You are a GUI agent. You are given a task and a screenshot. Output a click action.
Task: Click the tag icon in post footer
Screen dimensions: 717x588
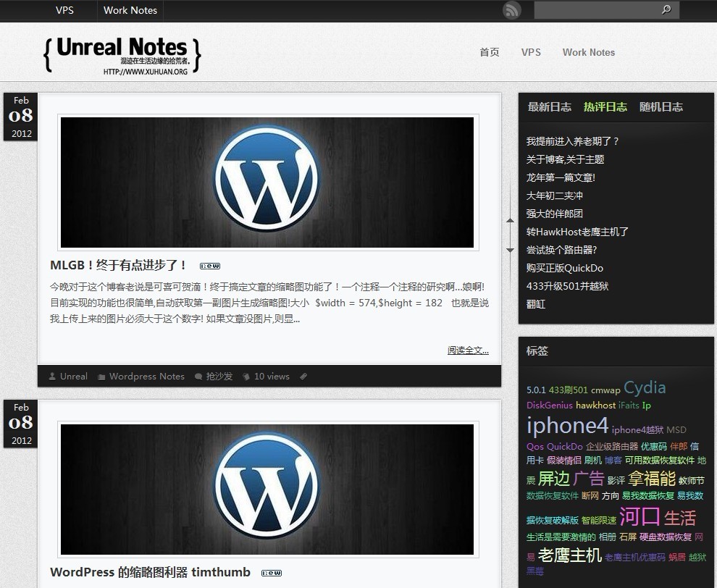303,377
